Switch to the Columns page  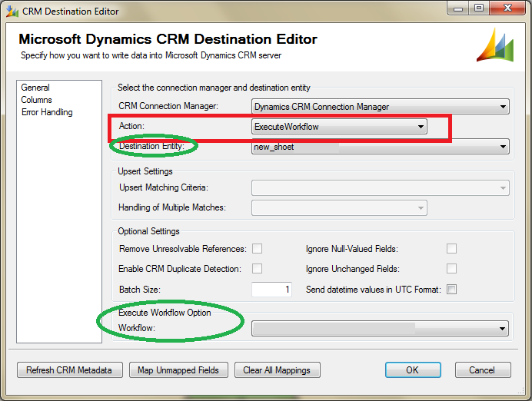coord(36,100)
